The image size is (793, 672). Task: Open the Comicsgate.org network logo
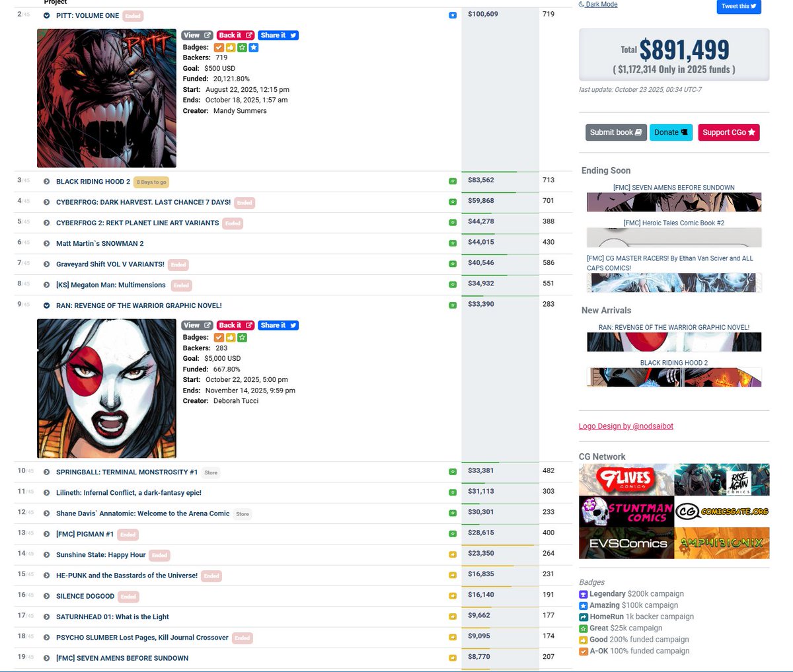pyautogui.click(x=722, y=511)
